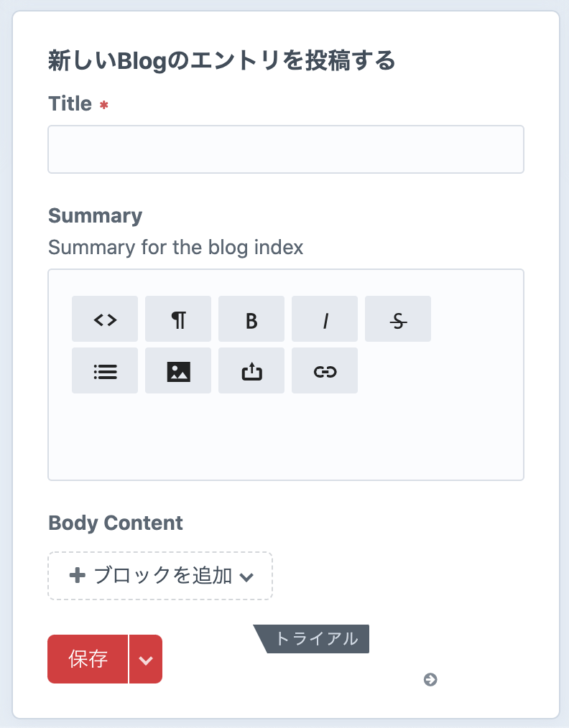Click the Title input field

pos(286,149)
